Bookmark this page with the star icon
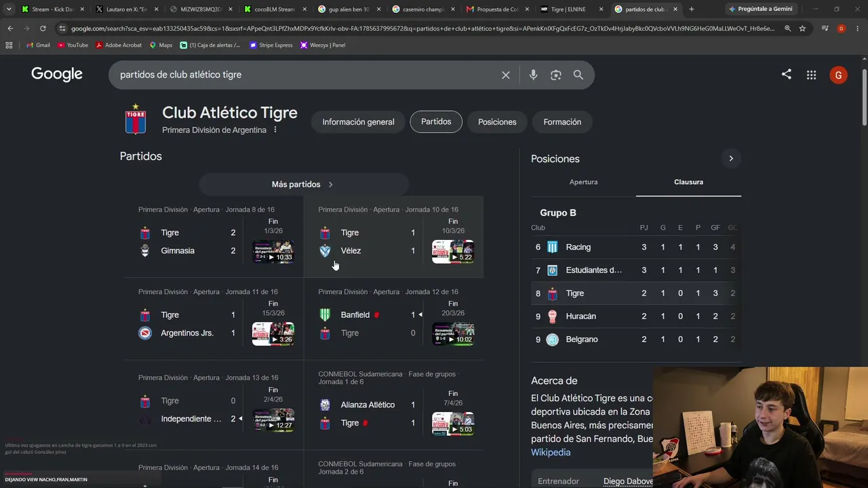Screen dimensions: 868x488 (x=802, y=28)
